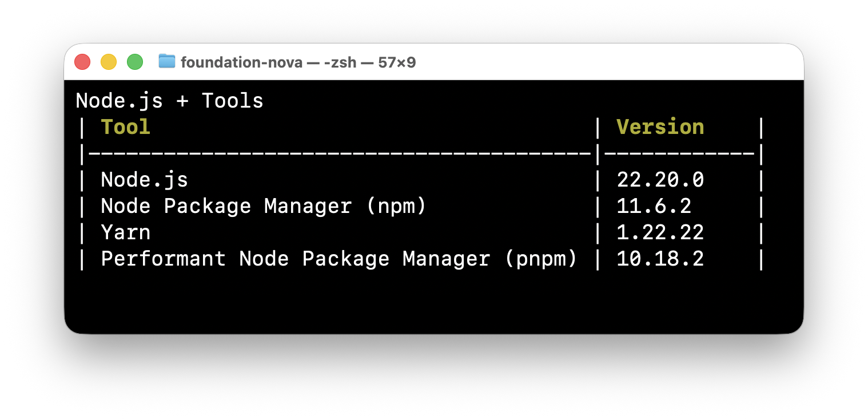Click the table divider row of dashes
868x419 pixels.
(x=343, y=153)
